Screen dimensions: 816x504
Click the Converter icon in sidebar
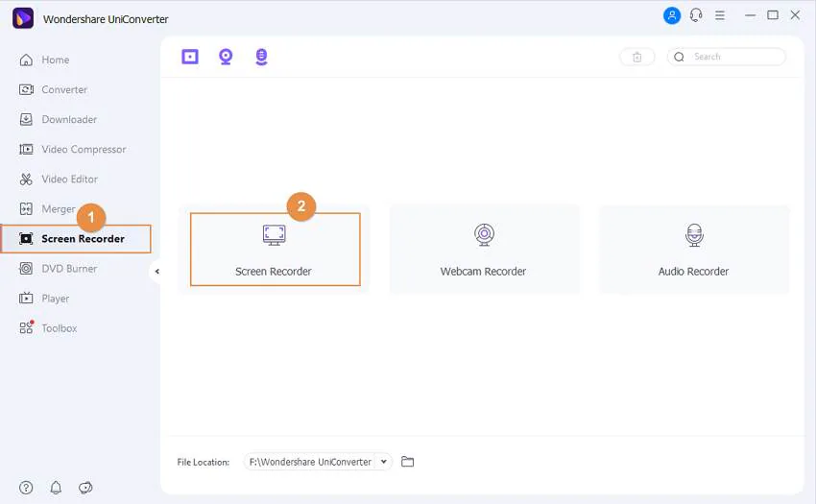pos(26,89)
